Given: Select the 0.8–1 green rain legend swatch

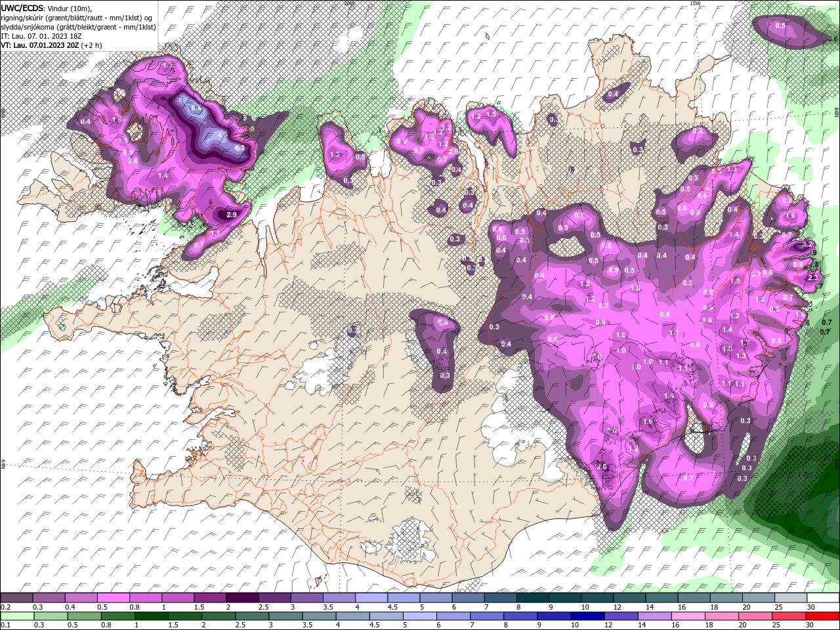Looking at the screenshot, I should (117, 616).
